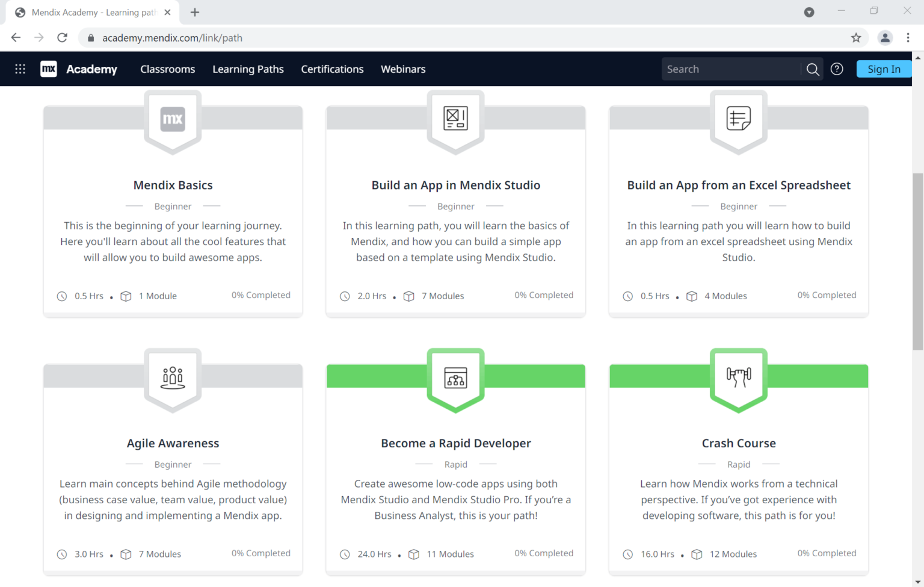
Task: Click the Sign In button
Action: click(x=883, y=69)
